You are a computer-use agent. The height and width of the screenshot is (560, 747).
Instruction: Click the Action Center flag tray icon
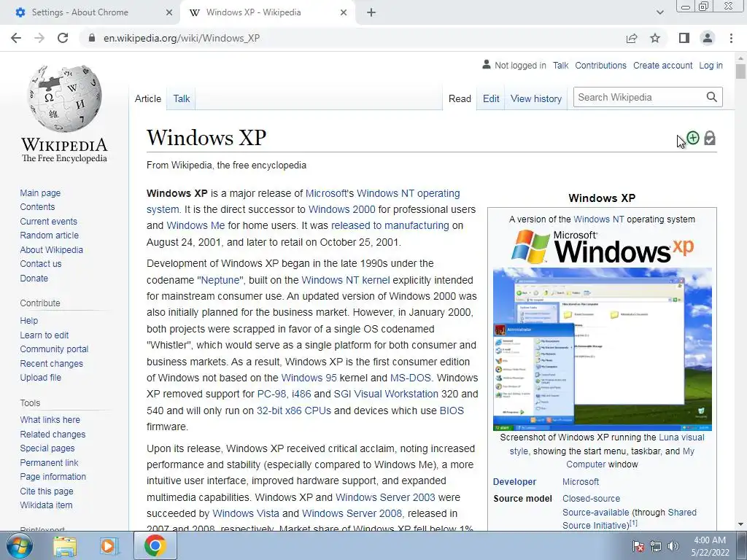(638, 546)
